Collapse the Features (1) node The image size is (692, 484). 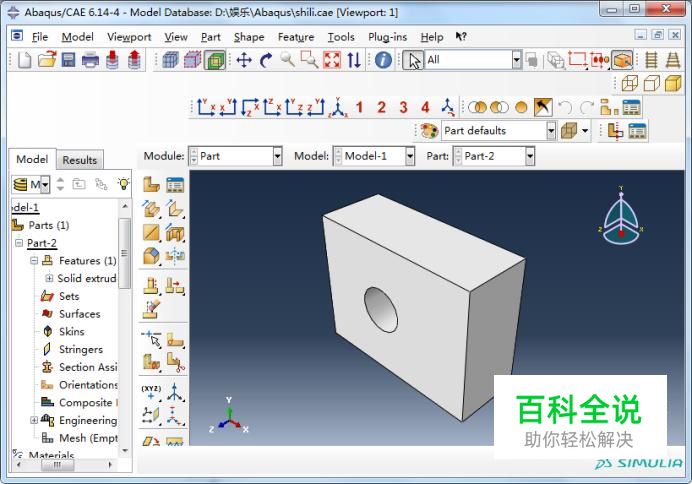[34, 260]
